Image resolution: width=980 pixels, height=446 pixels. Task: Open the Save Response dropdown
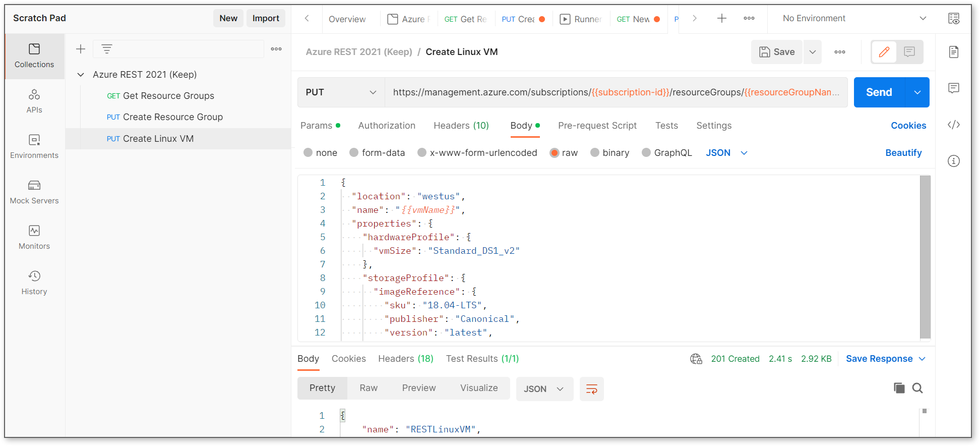[x=886, y=359]
